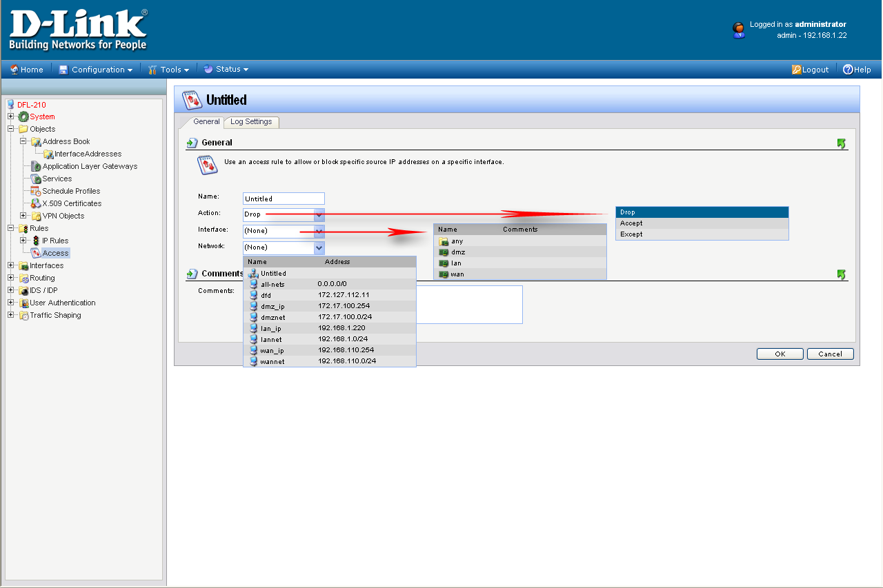Open the Action dropdown arrow
883x588 pixels.
tap(319, 214)
